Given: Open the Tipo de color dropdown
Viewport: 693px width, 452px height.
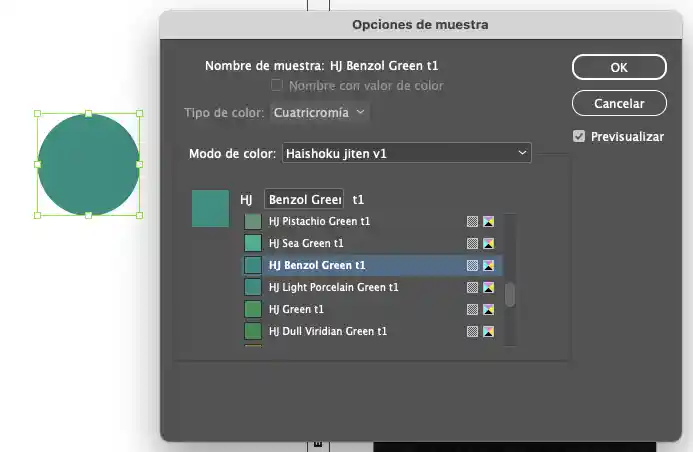Looking at the screenshot, I should pyautogui.click(x=320, y=113).
